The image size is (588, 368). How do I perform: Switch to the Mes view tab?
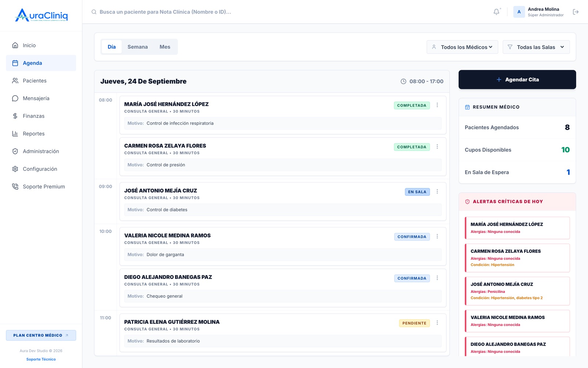pyautogui.click(x=165, y=47)
